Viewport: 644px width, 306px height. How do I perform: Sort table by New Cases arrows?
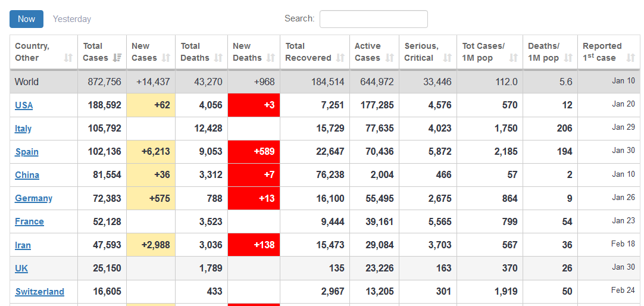click(166, 58)
